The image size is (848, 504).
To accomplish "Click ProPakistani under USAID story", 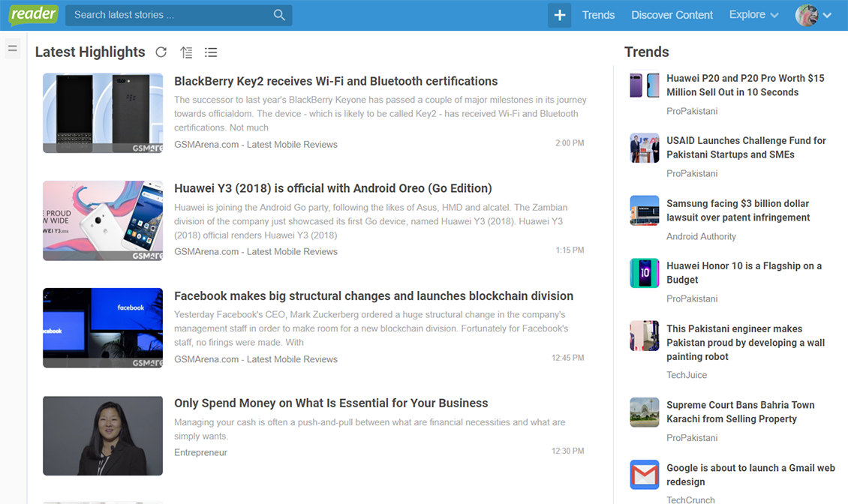I will pyautogui.click(x=692, y=173).
